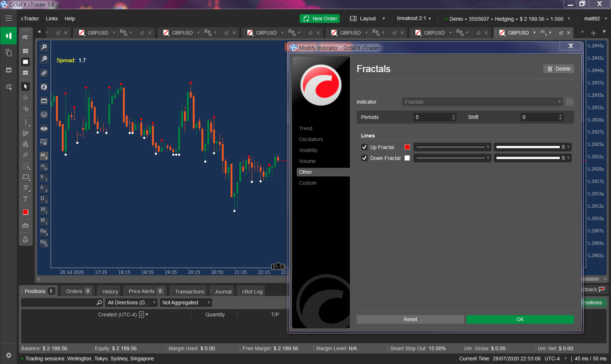This screenshot has width=611, height=364.
Task: Select the Text drawing tool
Action: 25,199
